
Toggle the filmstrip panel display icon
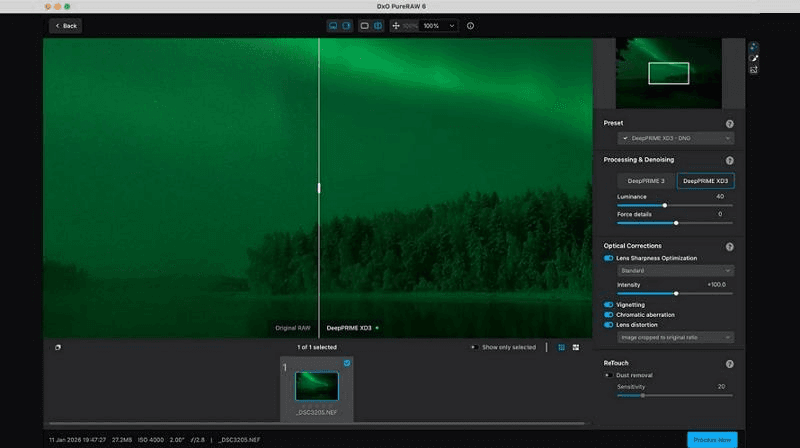(x=333, y=26)
